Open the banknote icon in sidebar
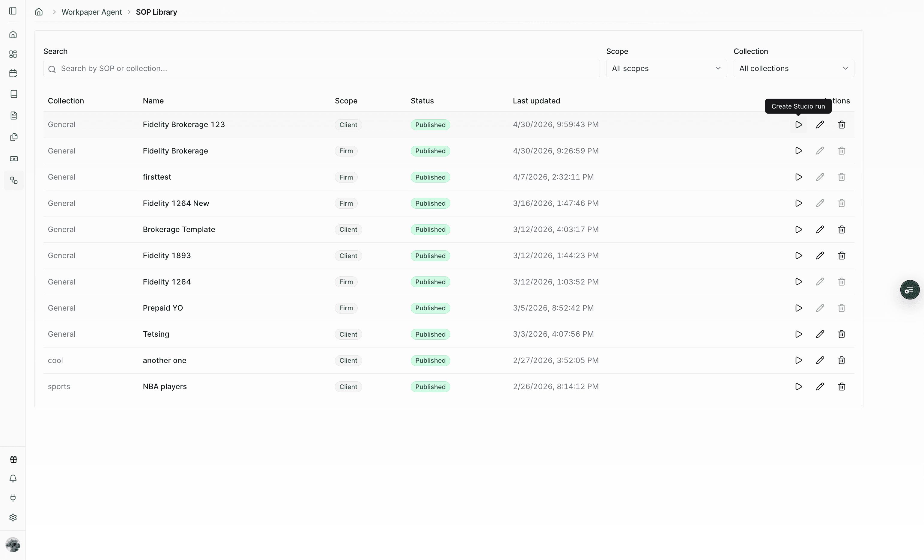The height and width of the screenshot is (560, 924). (x=14, y=159)
